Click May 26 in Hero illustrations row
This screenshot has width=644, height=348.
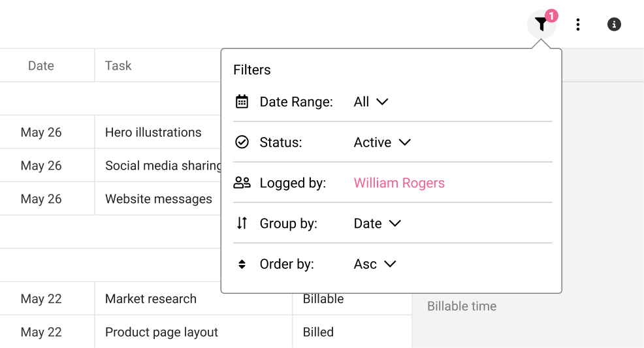click(41, 132)
